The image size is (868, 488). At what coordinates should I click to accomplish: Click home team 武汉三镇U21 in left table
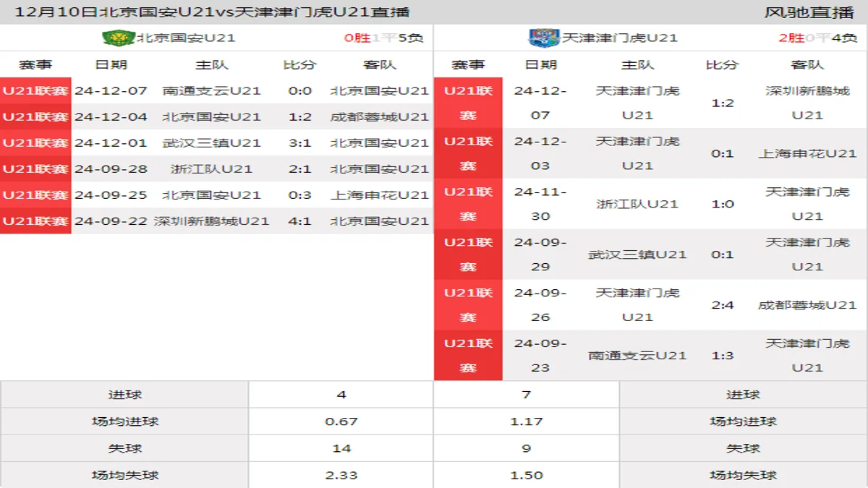[211, 142]
